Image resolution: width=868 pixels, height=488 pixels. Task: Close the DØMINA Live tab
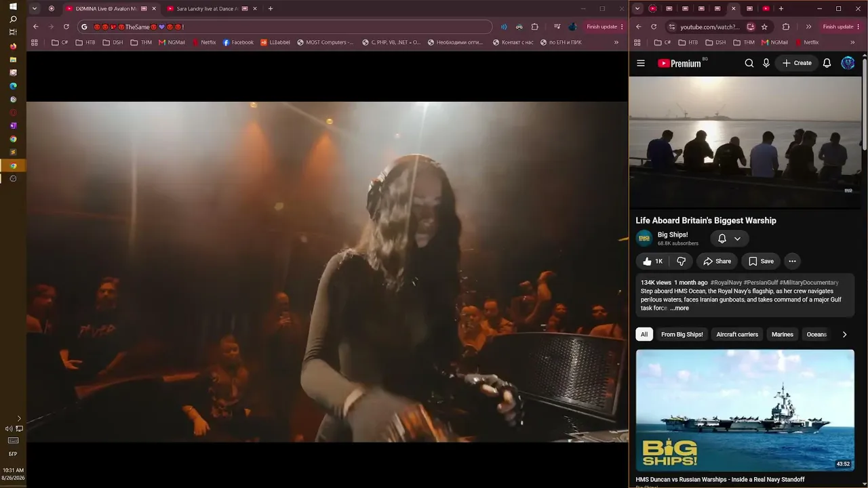(x=154, y=9)
